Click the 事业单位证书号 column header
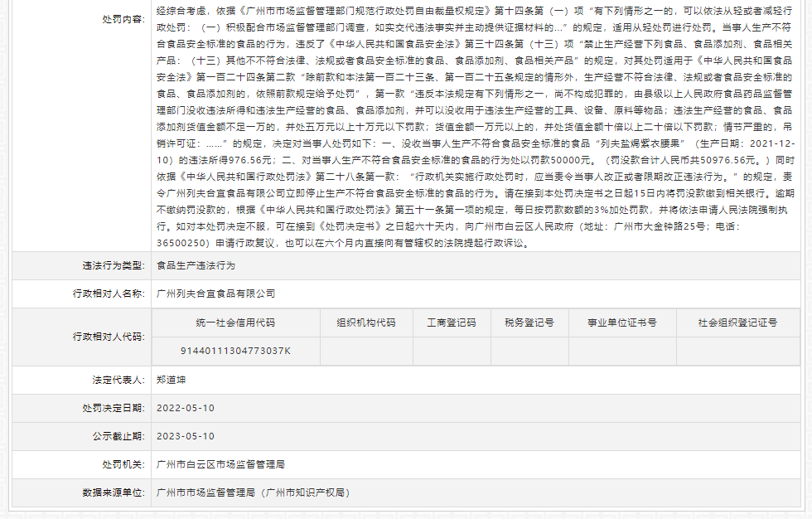Screen dimensions: 812x519 pos(621,323)
